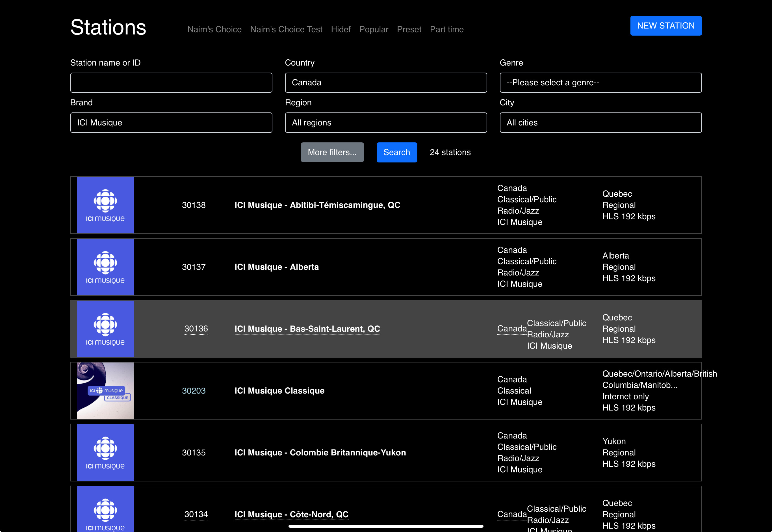Open station ID 30134 link

[196, 514]
